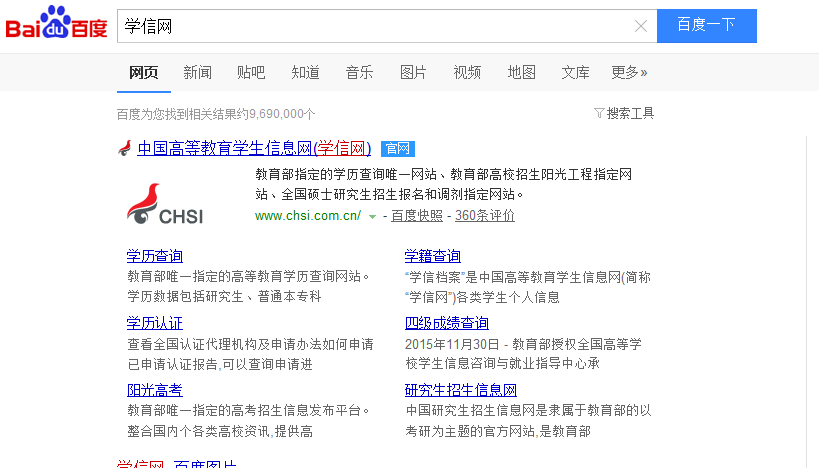
Task: Open the Baidu logo homepage link
Action: point(56,23)
